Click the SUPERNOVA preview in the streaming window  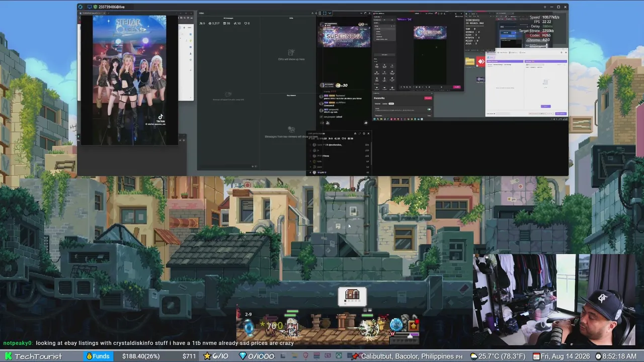tap(430, 33)
